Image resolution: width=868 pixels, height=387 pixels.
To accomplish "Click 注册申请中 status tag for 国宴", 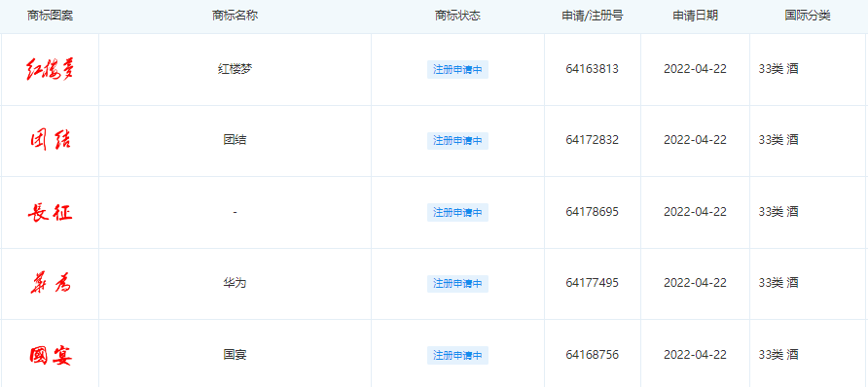I will pos(457,355).
